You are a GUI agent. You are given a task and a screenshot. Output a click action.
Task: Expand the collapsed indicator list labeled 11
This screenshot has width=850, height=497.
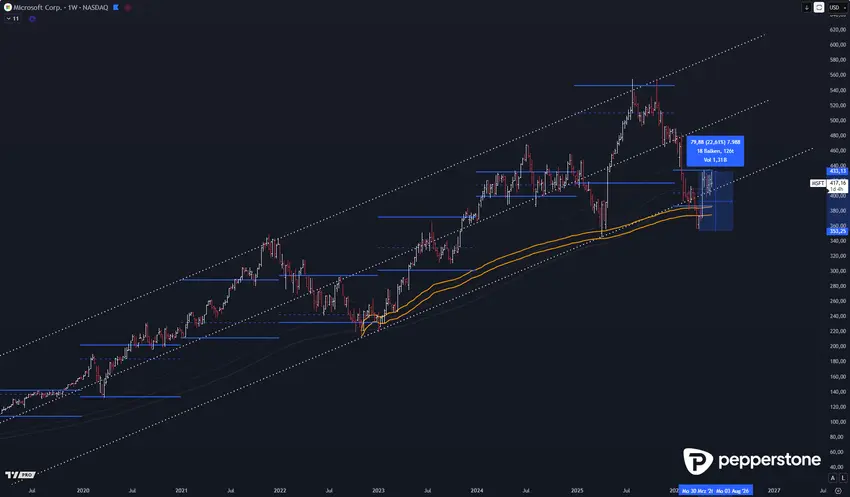click(12, 18)
